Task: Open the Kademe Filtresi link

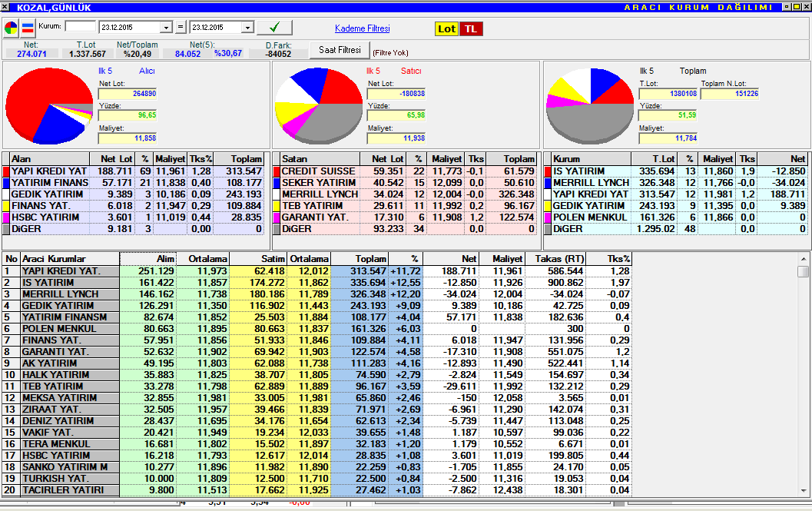Action: (x=362, y=28)
